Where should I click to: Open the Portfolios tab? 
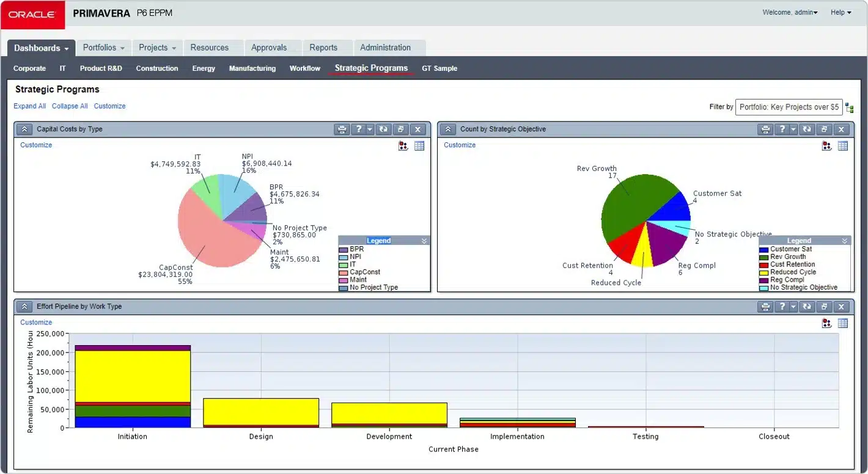pos(104,48)
